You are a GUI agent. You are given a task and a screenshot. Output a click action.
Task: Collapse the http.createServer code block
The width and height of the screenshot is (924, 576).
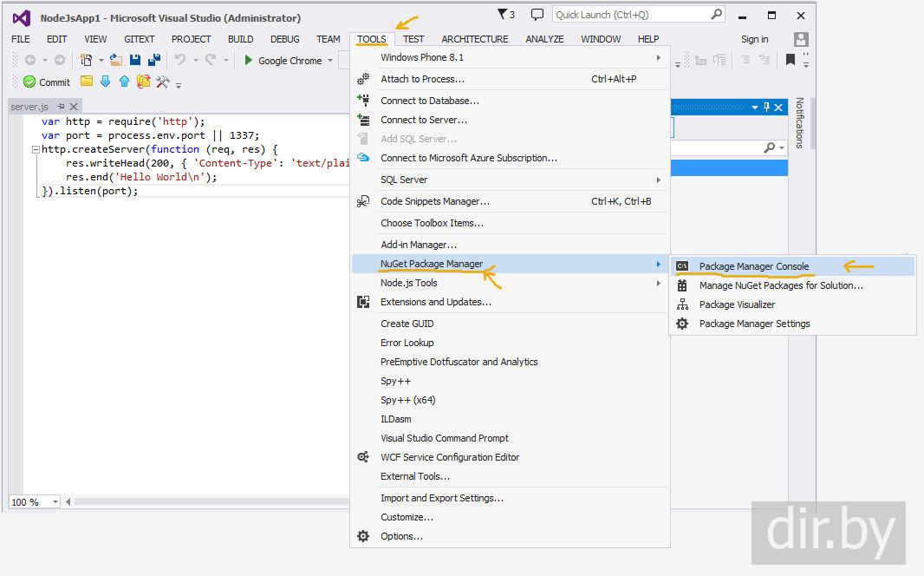(x=36, y=149)
